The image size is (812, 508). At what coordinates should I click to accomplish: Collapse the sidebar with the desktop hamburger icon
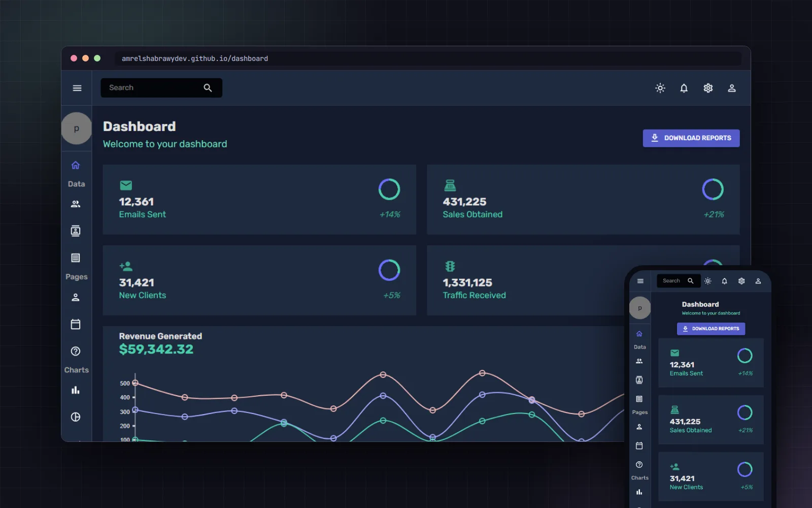click(x=77, y=88)
